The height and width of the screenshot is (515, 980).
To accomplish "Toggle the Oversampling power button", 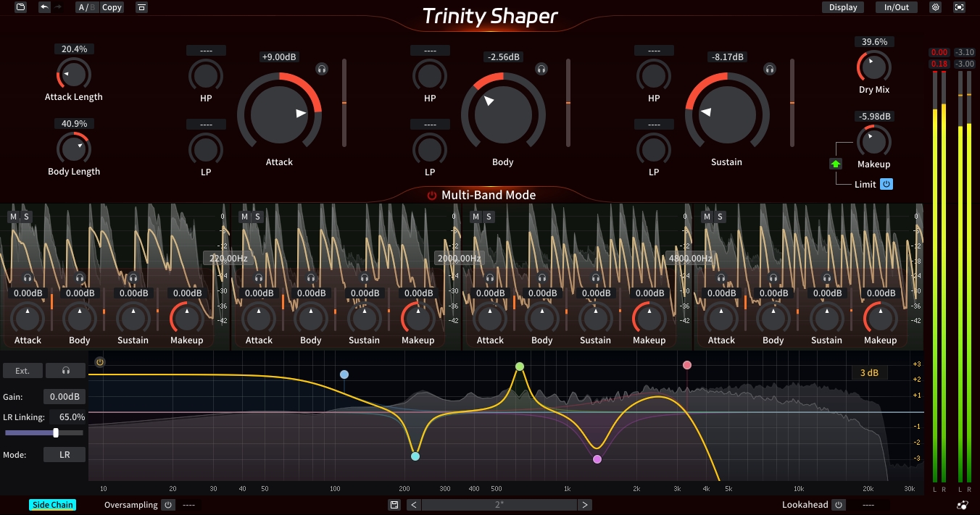I will coord(168,505).
